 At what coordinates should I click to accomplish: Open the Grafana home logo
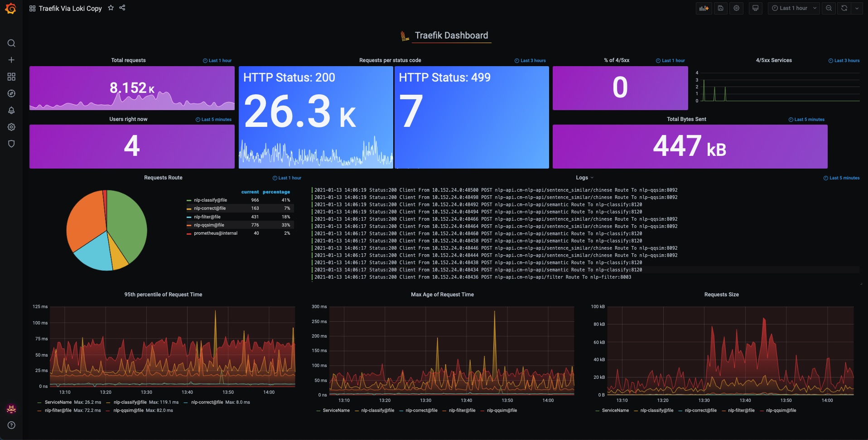[11, 9]
